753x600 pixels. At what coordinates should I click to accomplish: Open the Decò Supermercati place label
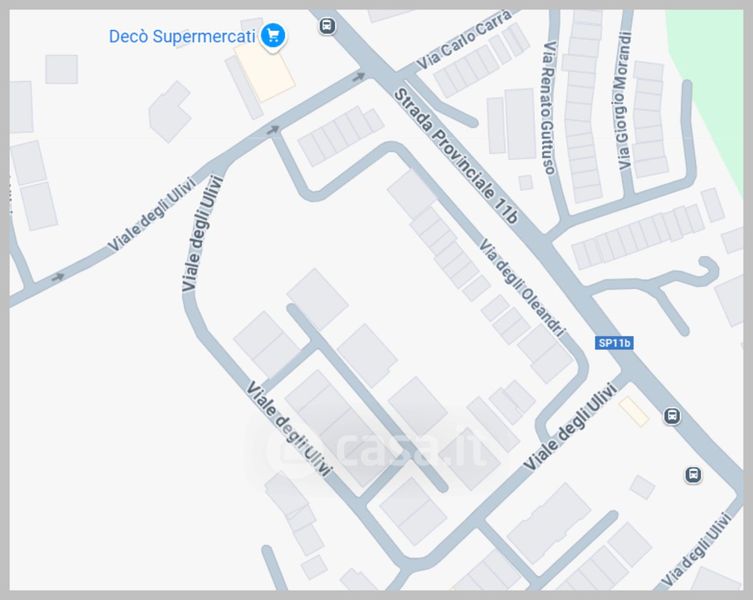click(x=182, y=36)
